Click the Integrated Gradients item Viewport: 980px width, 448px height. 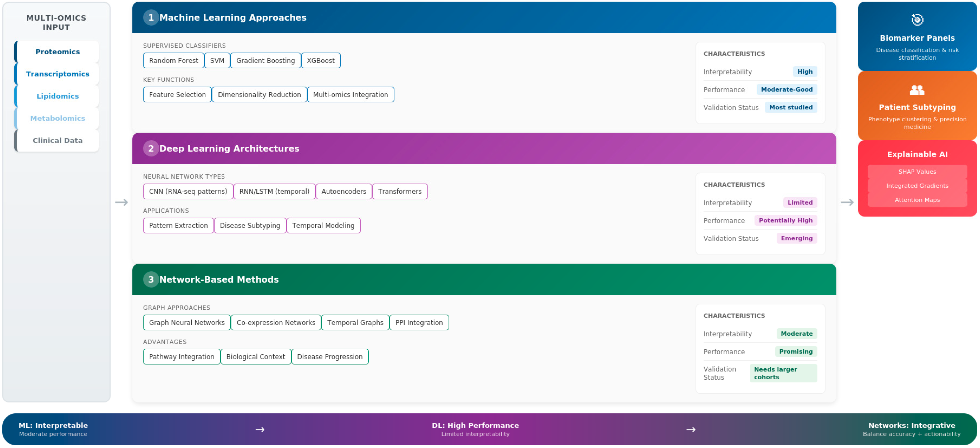917,186
